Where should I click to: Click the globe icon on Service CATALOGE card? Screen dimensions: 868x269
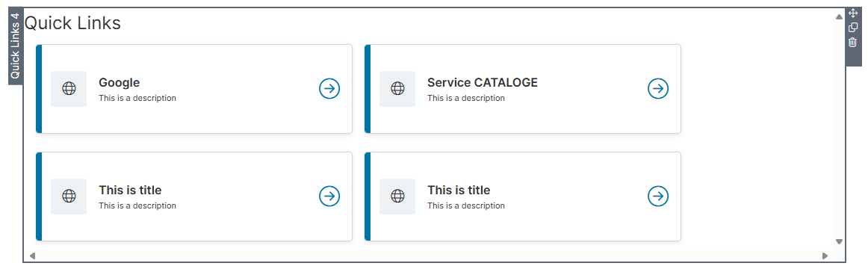tap(397, 89)
